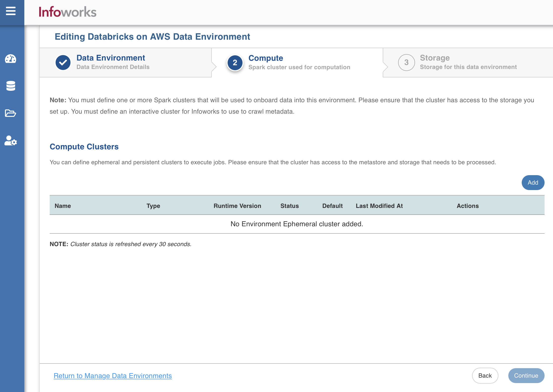Click the completed checkmark step icon
The height and width of the screenshot is (392, 553).
63,63
